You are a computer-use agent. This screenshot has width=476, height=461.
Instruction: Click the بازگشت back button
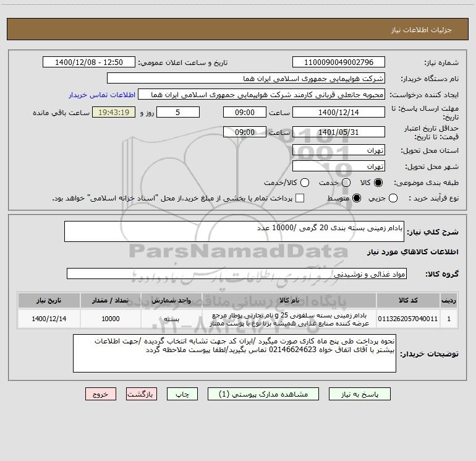click(x=142, y=394)
